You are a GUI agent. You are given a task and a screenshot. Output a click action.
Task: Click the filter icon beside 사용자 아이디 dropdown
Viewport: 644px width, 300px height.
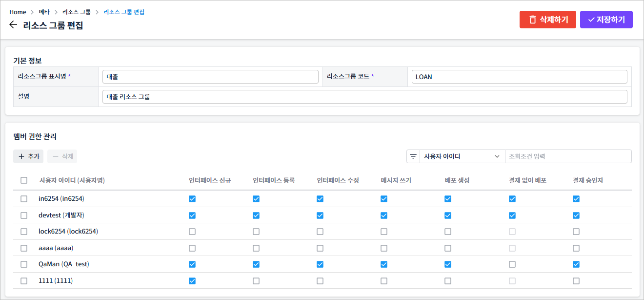413,156
